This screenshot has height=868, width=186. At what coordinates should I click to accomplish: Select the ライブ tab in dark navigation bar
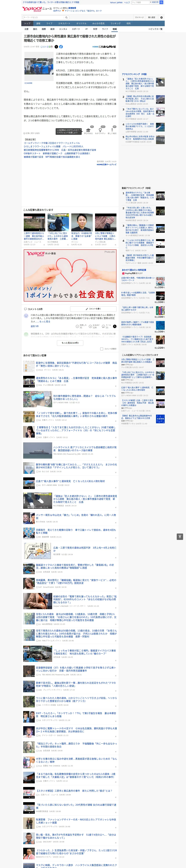pyautogui.click(x=49, y=24)
